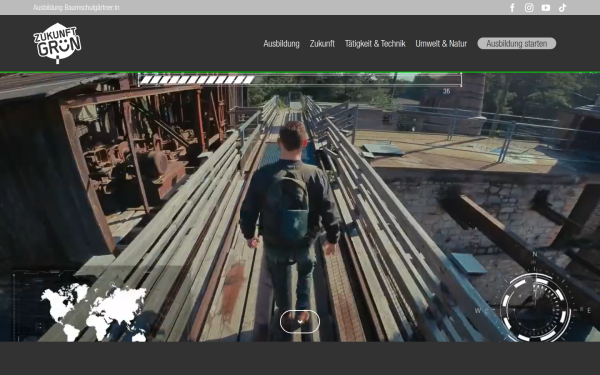Click the striped progress bar on the video
600x375 pixels.
pos(300,80)
